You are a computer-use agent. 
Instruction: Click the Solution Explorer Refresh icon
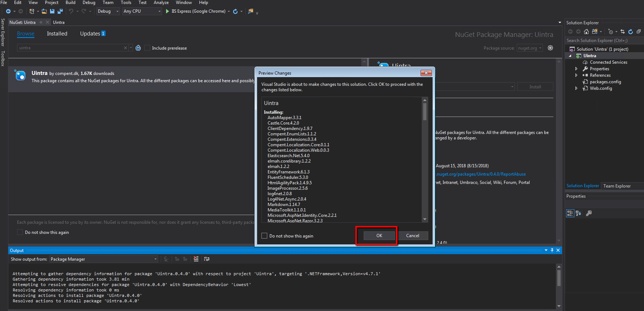(x=631, y=31)
